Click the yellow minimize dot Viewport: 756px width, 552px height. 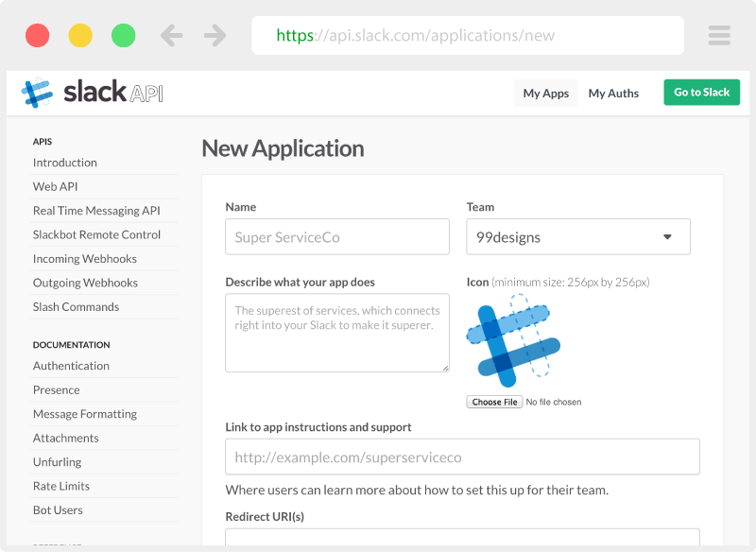pos(80,35)
